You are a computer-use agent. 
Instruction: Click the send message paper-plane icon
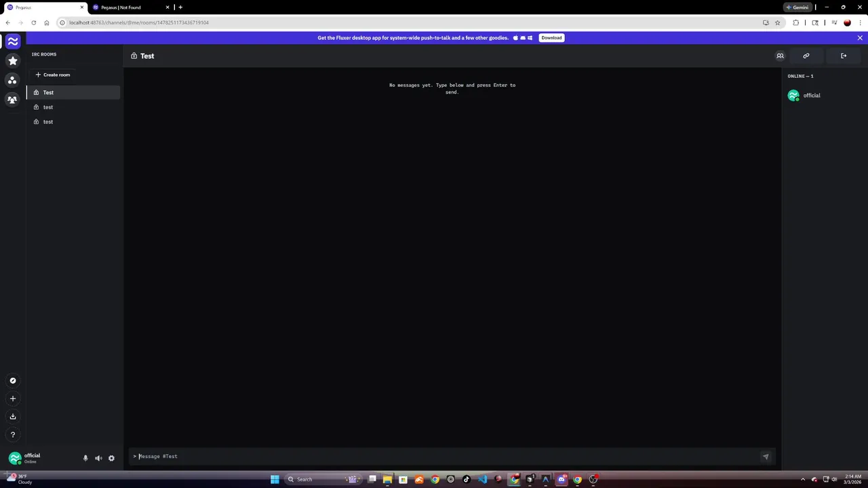[766, 456]
